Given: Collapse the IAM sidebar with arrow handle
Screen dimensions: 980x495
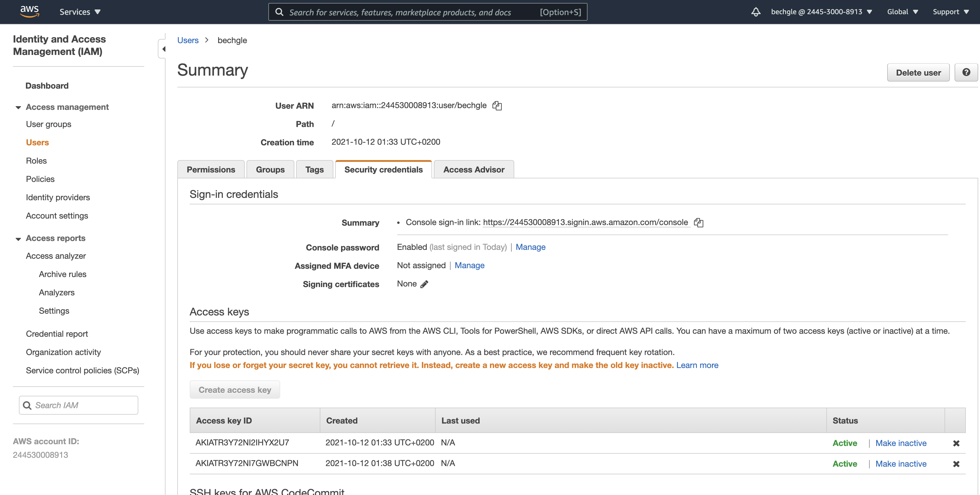Looking at the screenshot, I should click(163, 49).
